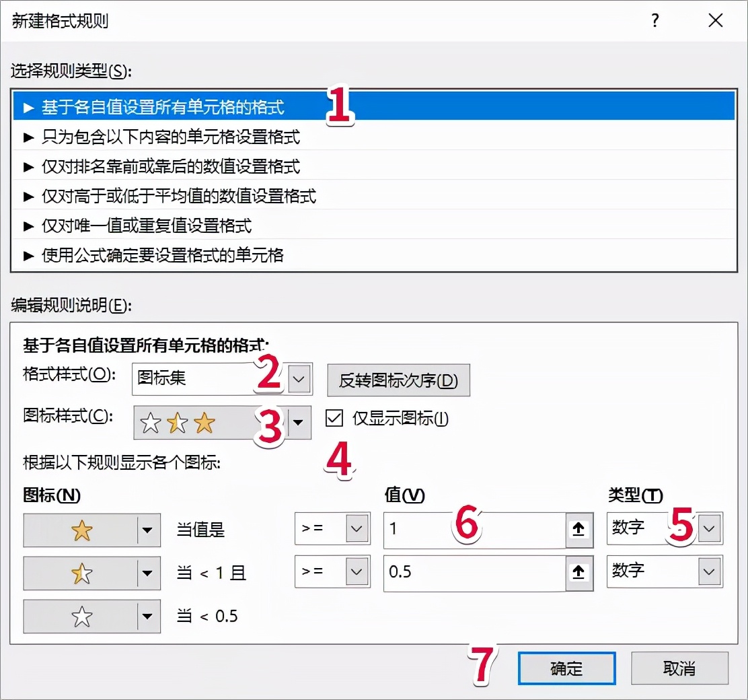Close the 新建格式规则 dialog
The width and height of the screenshot is (748, 700).
pyautogui.click(x=715, y=21)
